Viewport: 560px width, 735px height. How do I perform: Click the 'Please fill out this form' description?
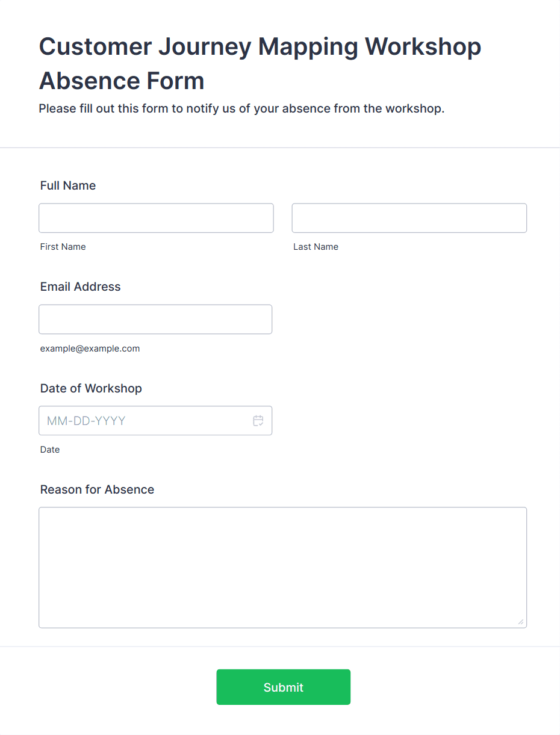[x=241, y=109]
